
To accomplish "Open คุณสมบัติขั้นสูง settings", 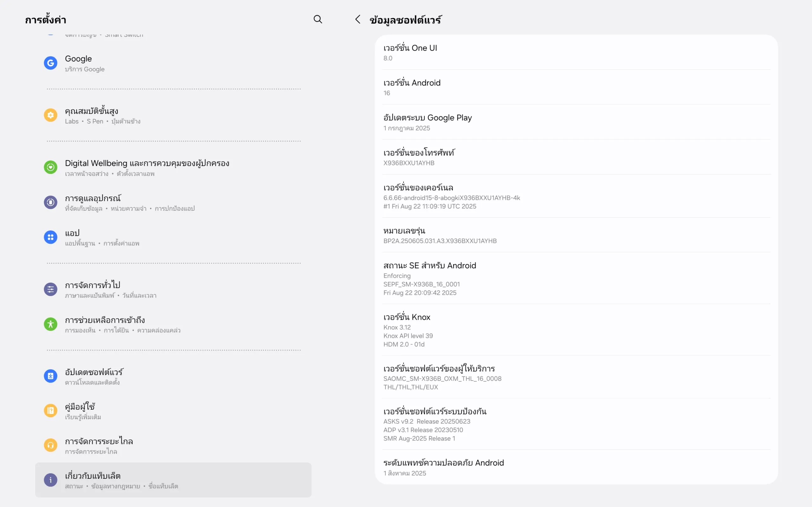I will (x=173, y=115).
